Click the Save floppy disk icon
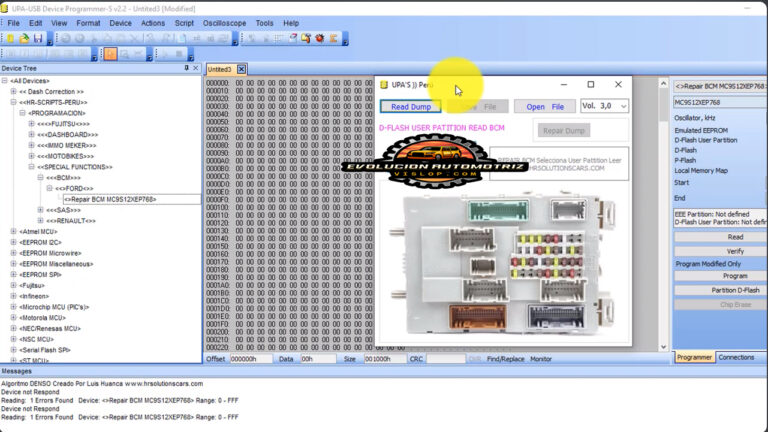Screen dimensions: 768x432 tap(37, 38)
